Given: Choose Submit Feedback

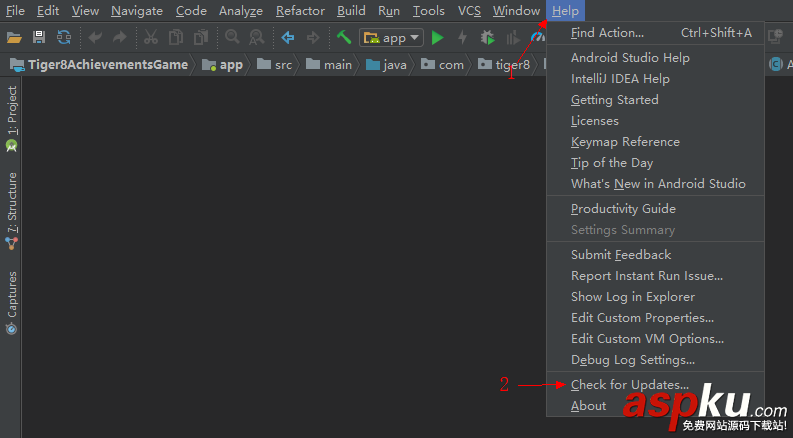Looking at the screenshot, I should [x=655, y=255].
